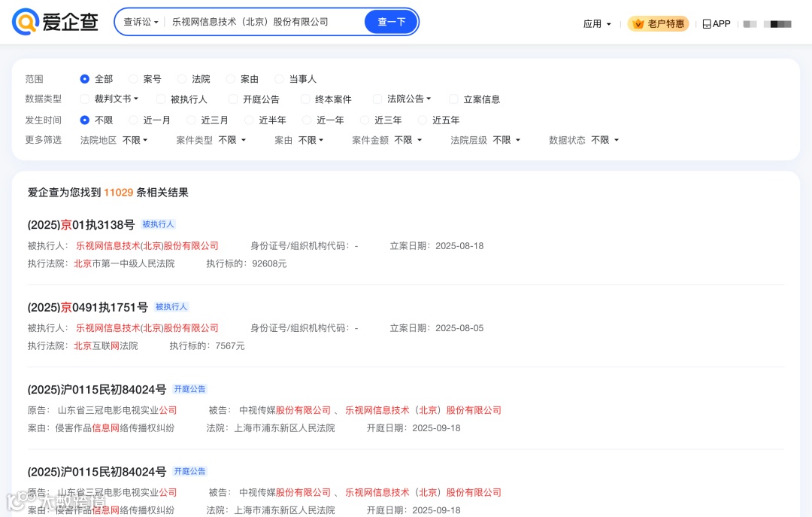
Task: Select the 近一月 time filter
Action: tap(134, 120)
